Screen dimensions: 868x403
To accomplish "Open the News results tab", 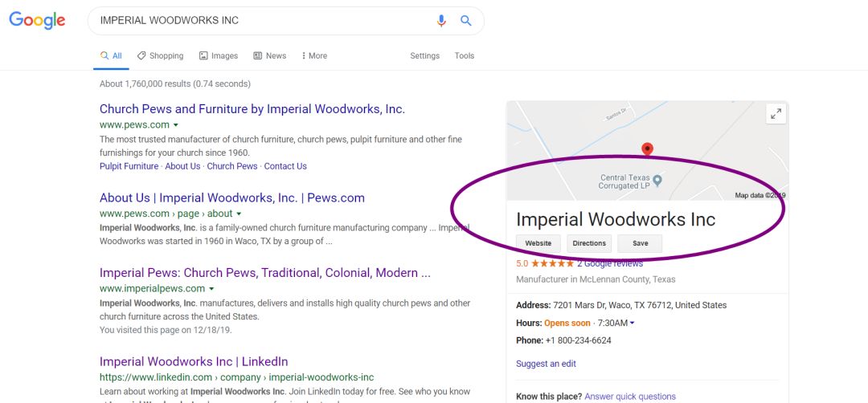I will click(269, 56).
